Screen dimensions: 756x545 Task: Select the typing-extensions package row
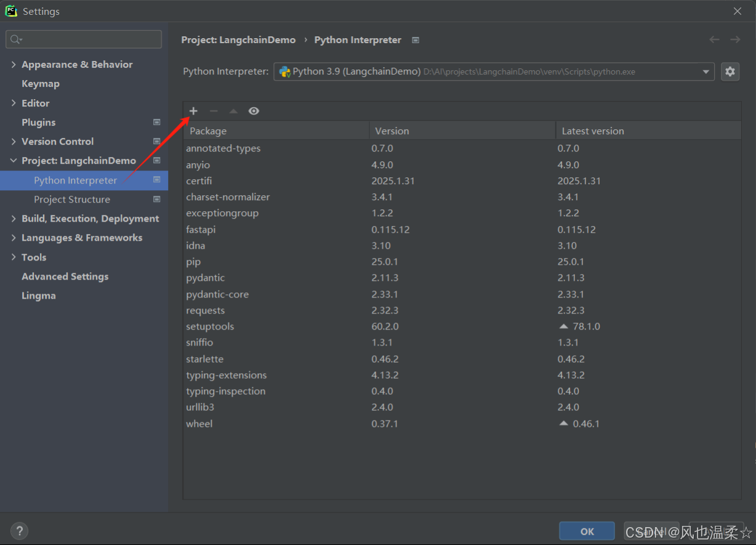(462, 375)
